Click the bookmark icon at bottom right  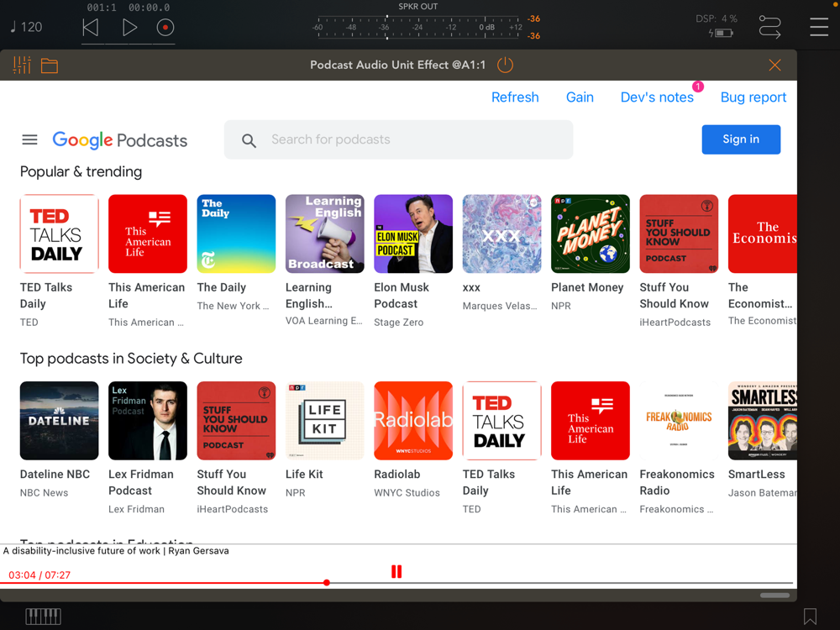[x=810, y=617]
